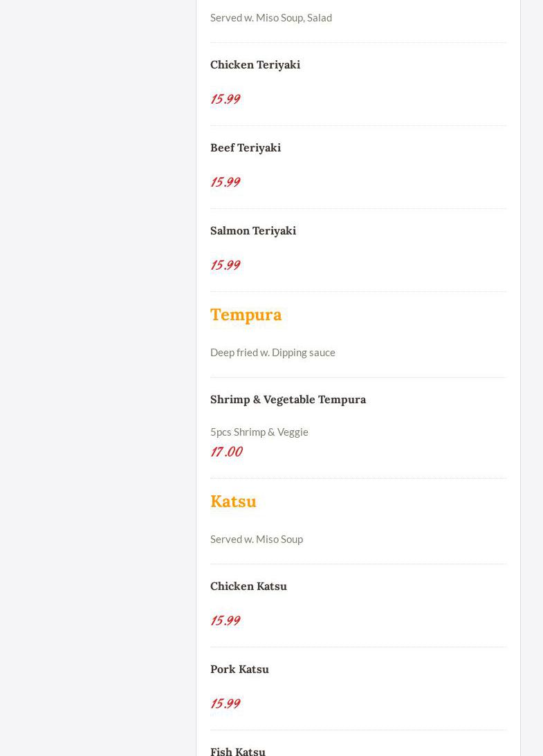The image size is (543, 756).
Task: Select the Beef Teriyaki menu item
Action: (245, 147)
